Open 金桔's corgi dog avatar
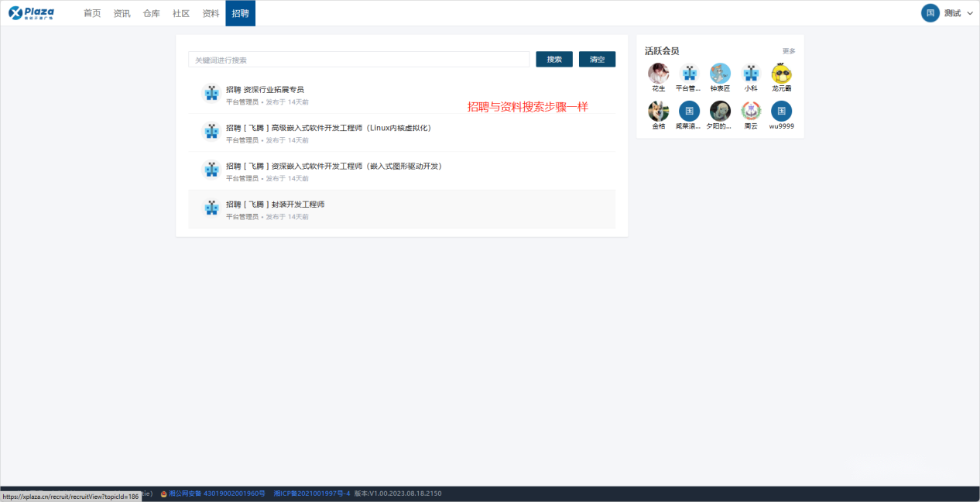The width and height of the screenshot is (980, 502). click(x=658, y=111)
